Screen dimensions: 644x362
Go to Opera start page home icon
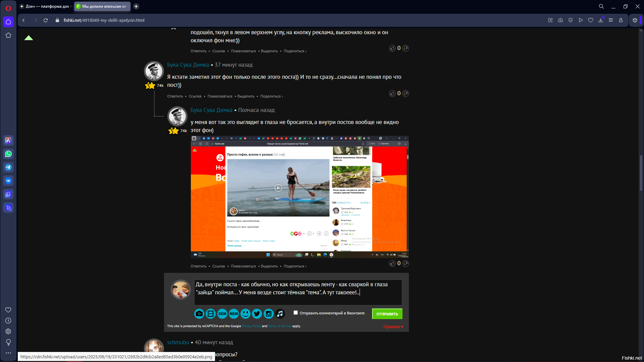pyautogui.click(x=8, y=22)
